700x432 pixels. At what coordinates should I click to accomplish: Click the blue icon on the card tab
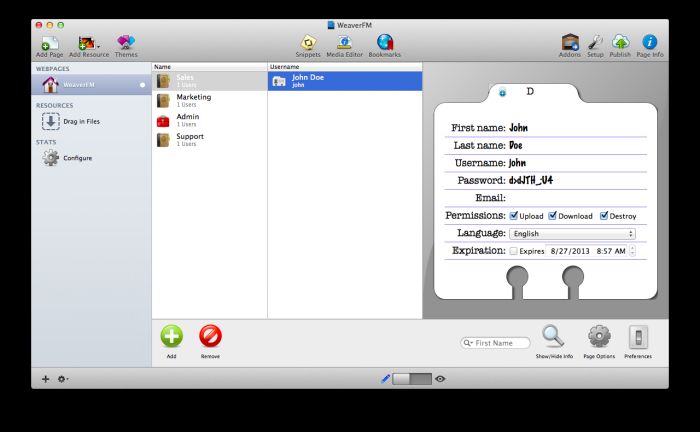tap(502, 93)
